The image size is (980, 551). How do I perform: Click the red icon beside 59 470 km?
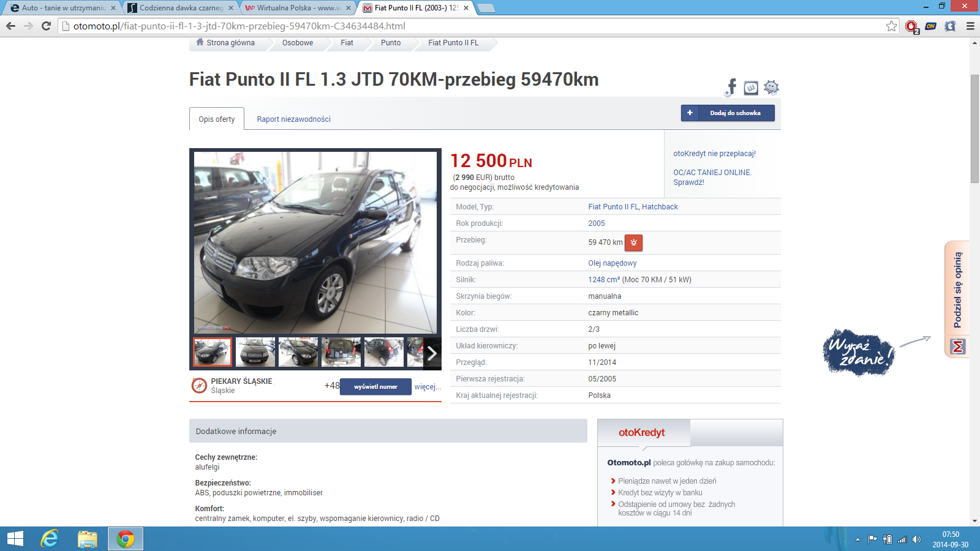point(634,242)
